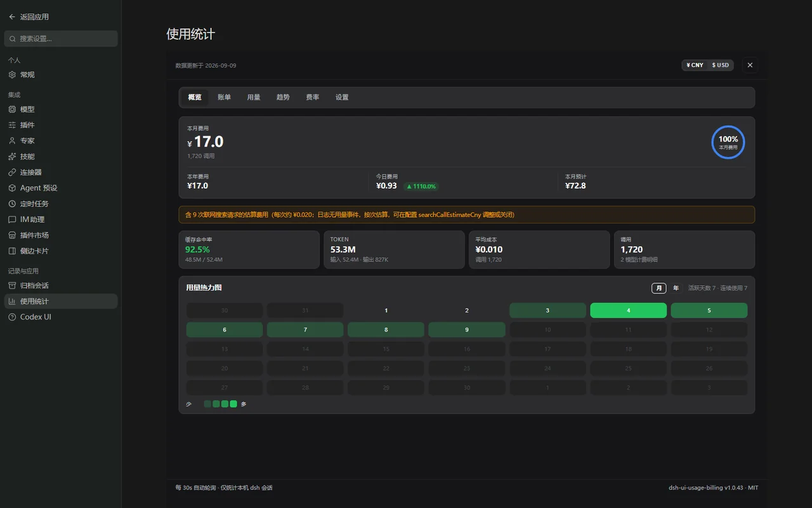Click the 搜索设置 search field
812x508 pixels.
pos(61,39)
